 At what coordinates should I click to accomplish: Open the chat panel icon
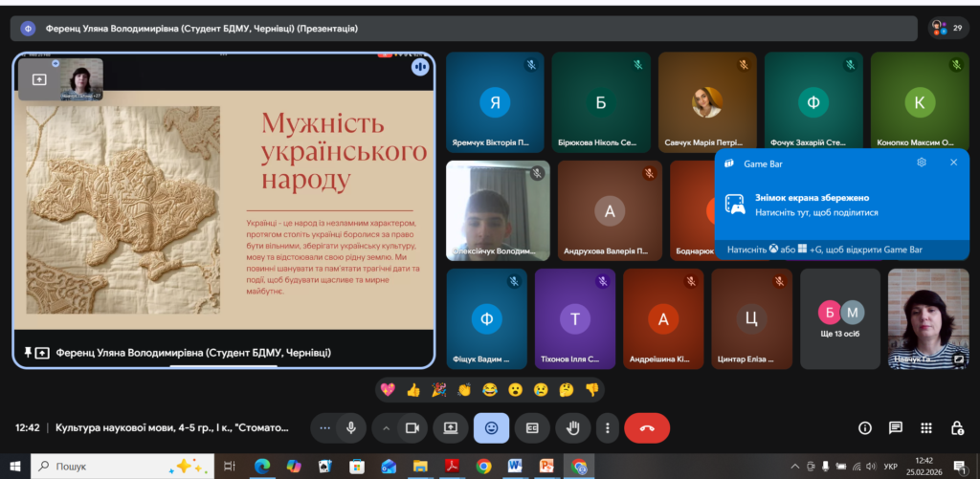click(x=895, y=427)
